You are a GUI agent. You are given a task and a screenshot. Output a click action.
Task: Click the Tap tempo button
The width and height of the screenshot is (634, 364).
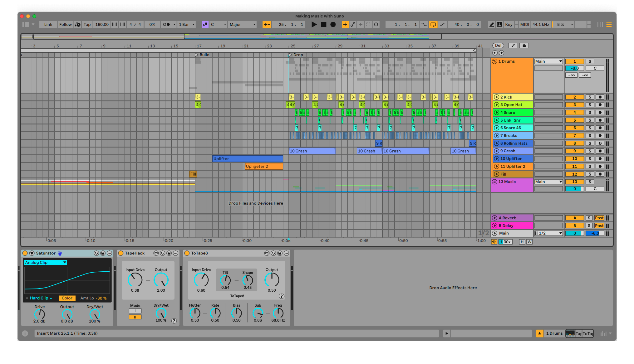click(x=87, y=24)
